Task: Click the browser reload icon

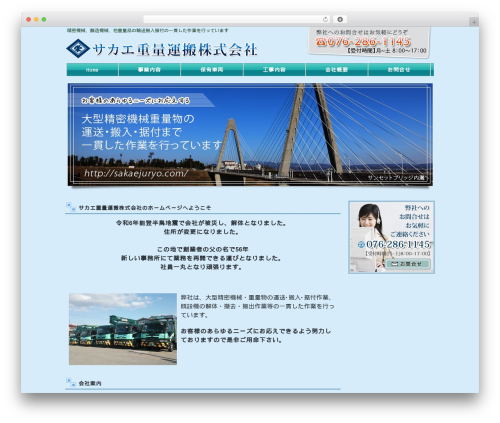Action: [325, 19]
